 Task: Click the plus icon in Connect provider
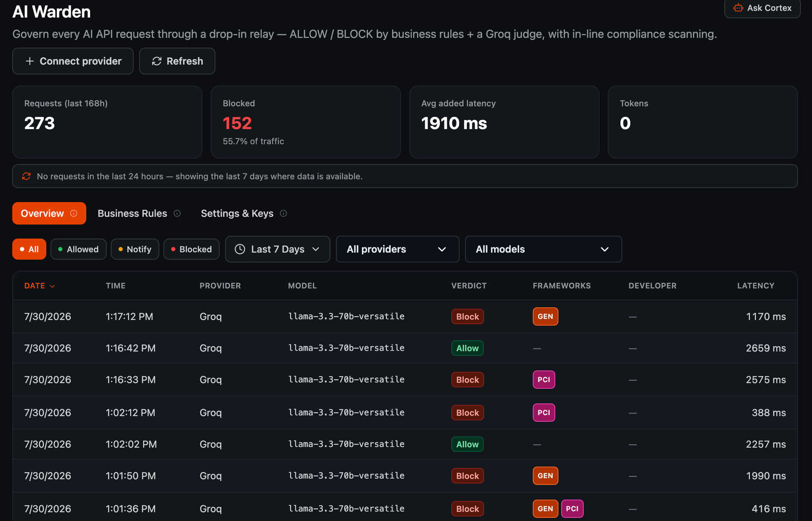click(x=30, y=61)
